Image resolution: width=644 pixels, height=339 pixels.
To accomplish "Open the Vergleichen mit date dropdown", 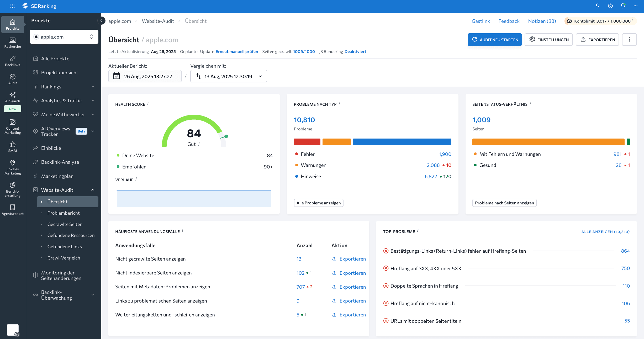I will (229, 76).
